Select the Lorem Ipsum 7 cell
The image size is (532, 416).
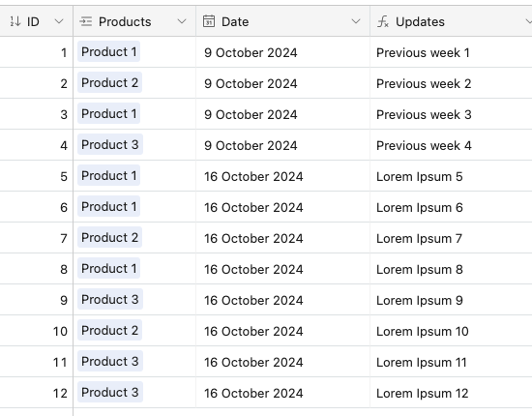(452, 238)
